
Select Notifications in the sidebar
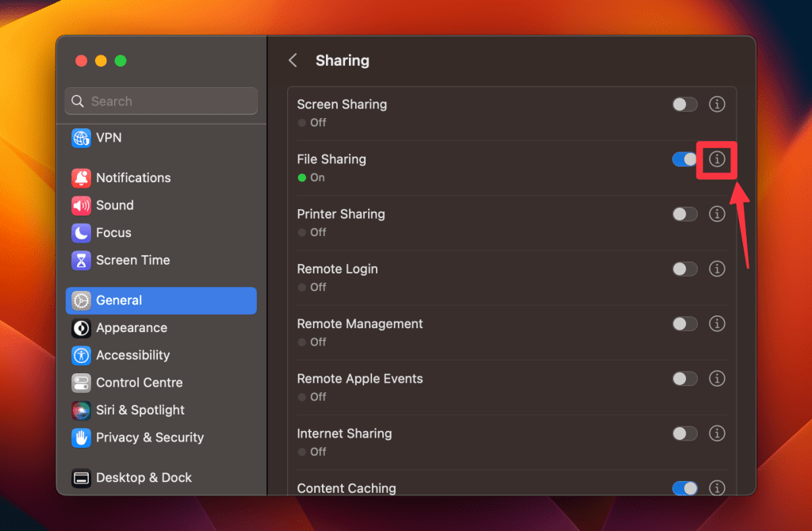(x=133, y=178)
